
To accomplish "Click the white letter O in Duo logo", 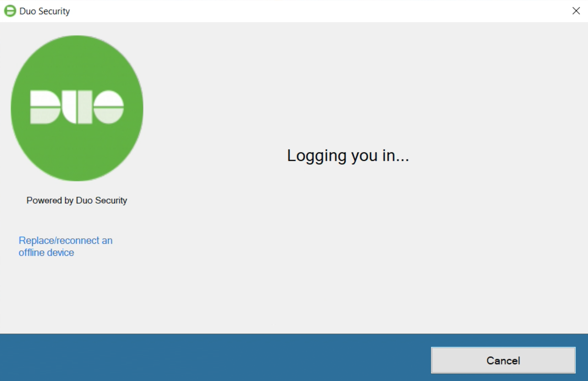I will (x=109, y=107).
